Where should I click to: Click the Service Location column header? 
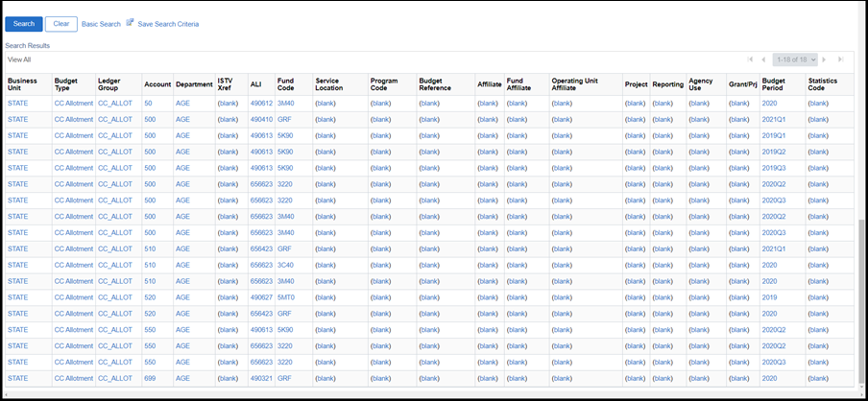coord(328,84)
